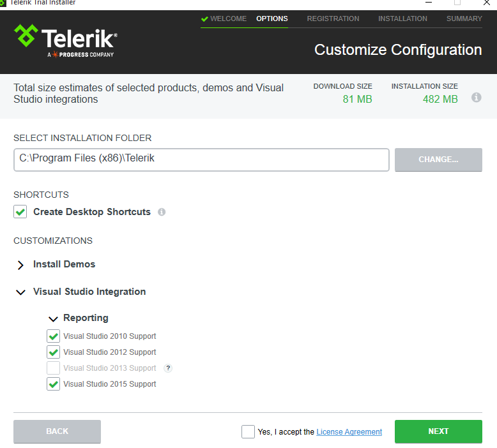Select the Options step tab
497x448 pixels.
pyautogui.click(x=272, y=19)
